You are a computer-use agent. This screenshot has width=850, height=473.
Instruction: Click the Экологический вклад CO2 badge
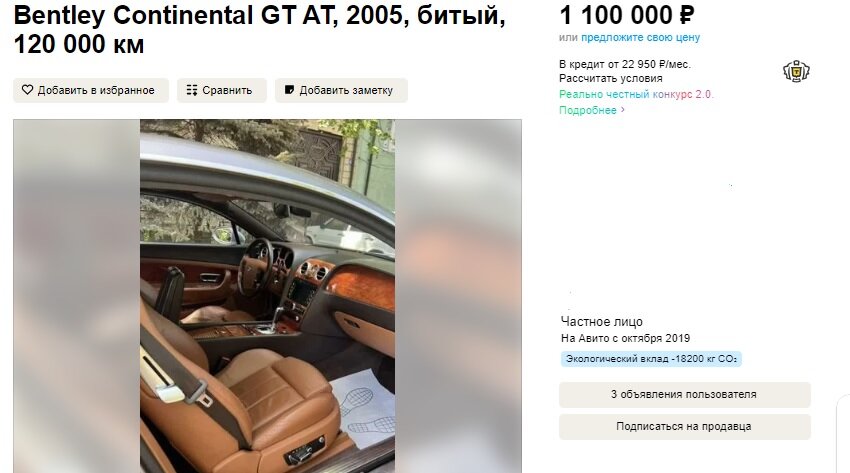point(651,359)
